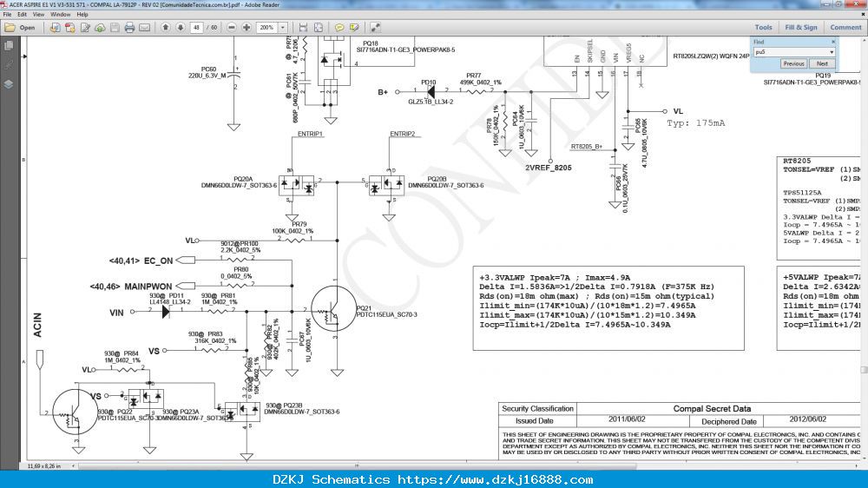Click the DZKJ Schematics website link
The width and height of the screenshot is (868, 488).
(x=496, y=479)
